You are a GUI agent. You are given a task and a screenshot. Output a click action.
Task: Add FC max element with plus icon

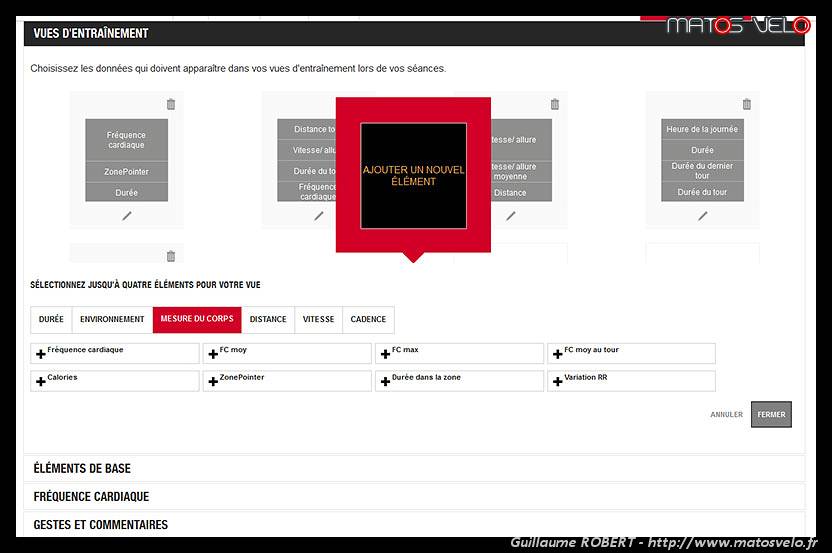click(385, 354)
